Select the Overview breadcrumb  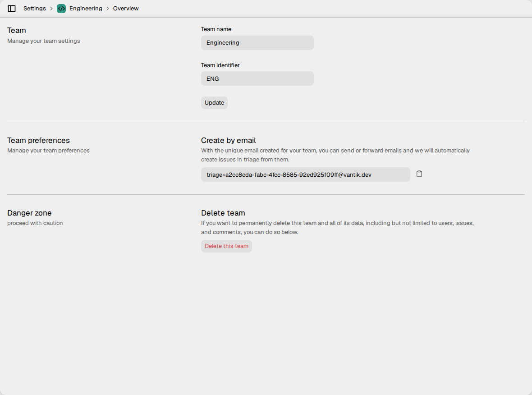tap(126, 9)
